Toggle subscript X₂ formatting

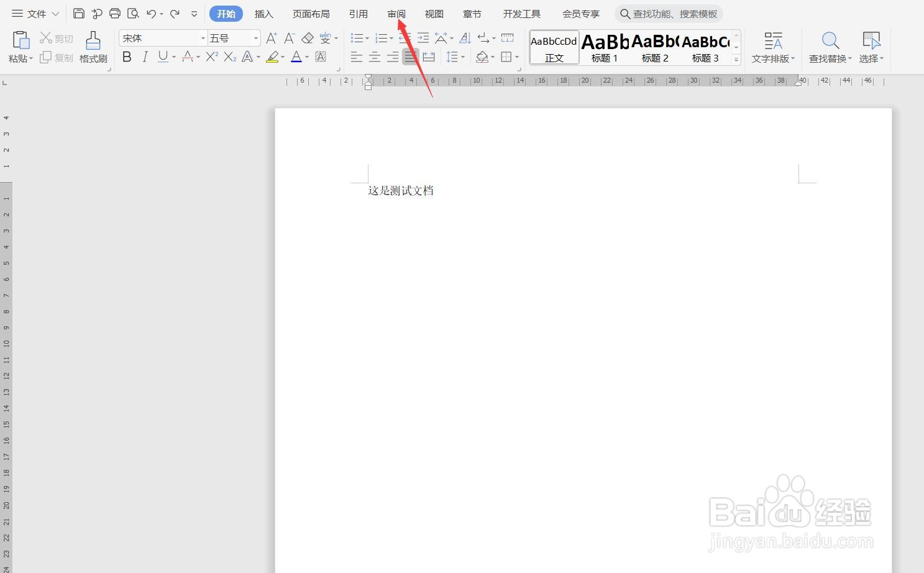pos(230,57)
